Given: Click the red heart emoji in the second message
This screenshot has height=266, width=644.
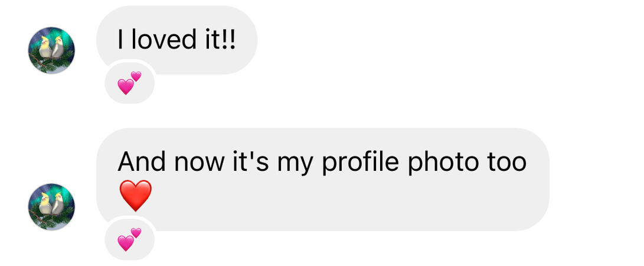Looking at the screenshot, I should pyautogui.click(x=135, y=196).
